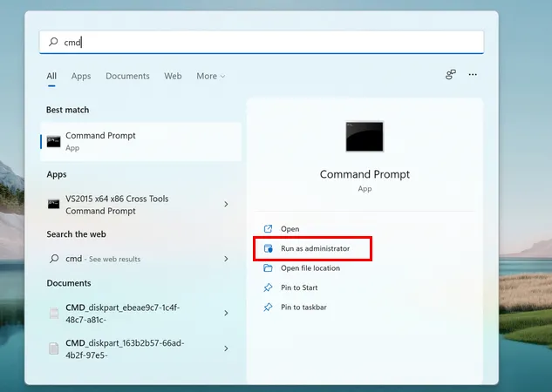This screenshot has height=392, width=552.
Task: Select Command Prompt best match result
Action: 140,141
